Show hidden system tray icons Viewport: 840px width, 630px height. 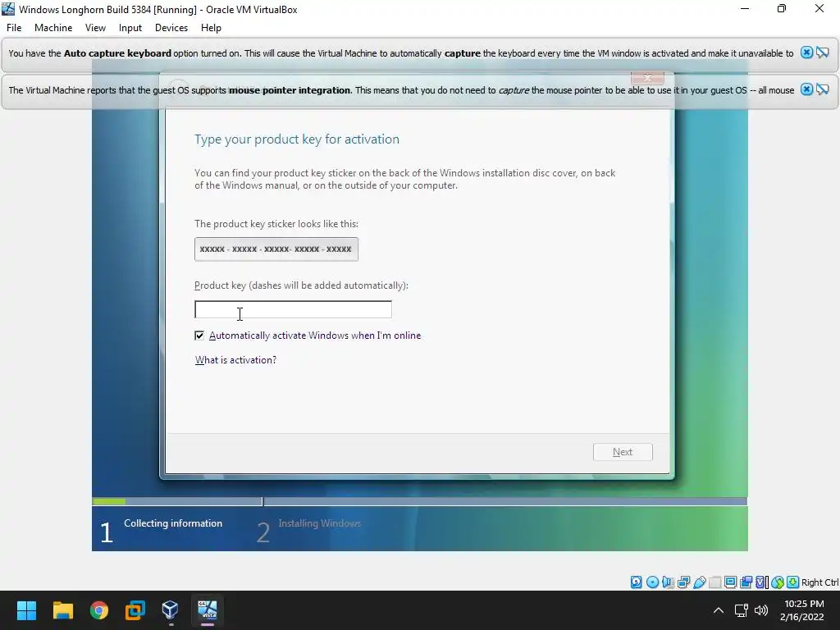click(719, 610)
